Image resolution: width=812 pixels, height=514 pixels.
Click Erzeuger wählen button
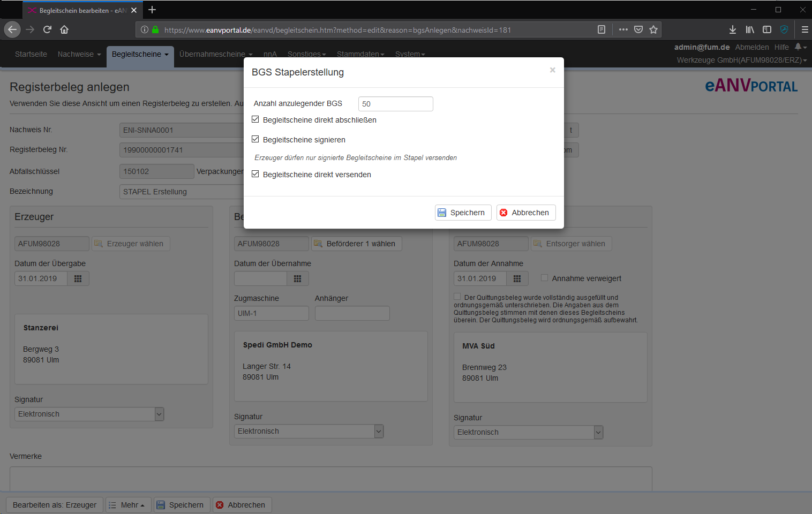click(131, 244)
